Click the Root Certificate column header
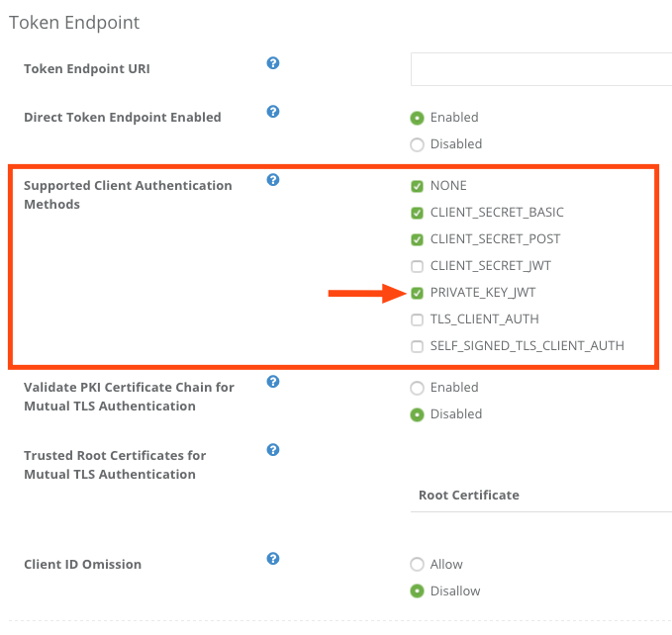Viewport: 672px width, 635px height. [x=469, y=495]
